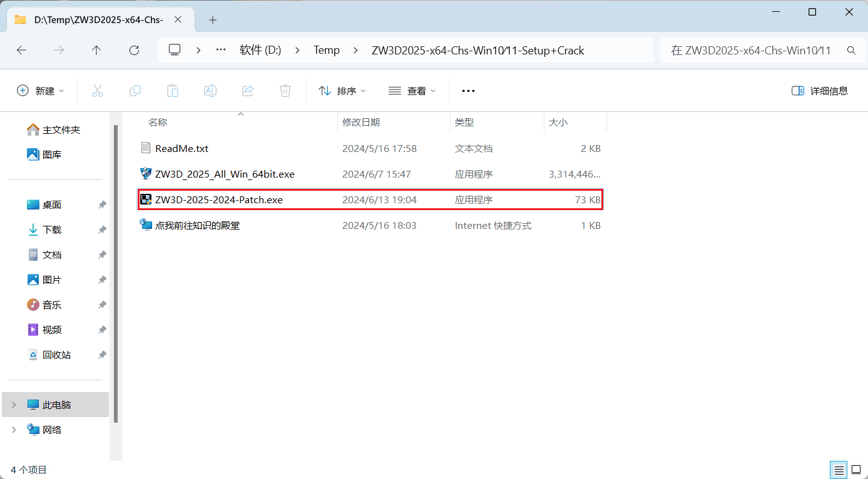Screen dimensions: 868x479
Task: Switch to details list view icon
Action: [839, 470]
